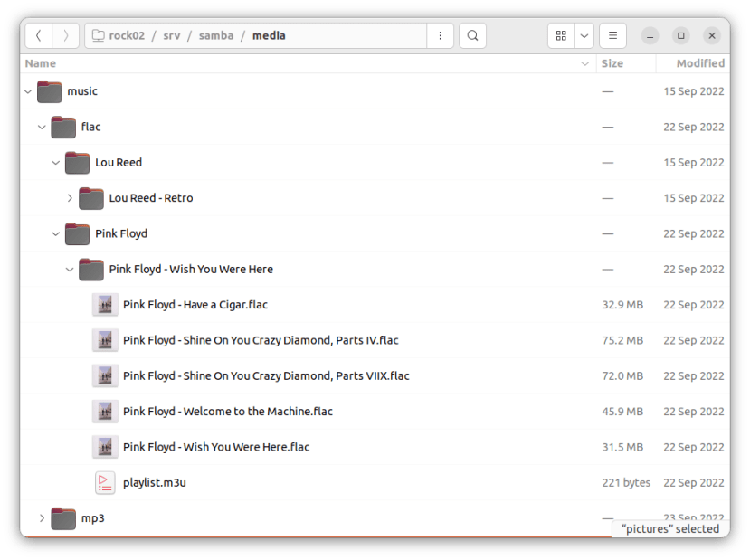Expand the Lou Reed - Retro folder
Viewport: 750px width, 560px height.
tap(70, 198)
